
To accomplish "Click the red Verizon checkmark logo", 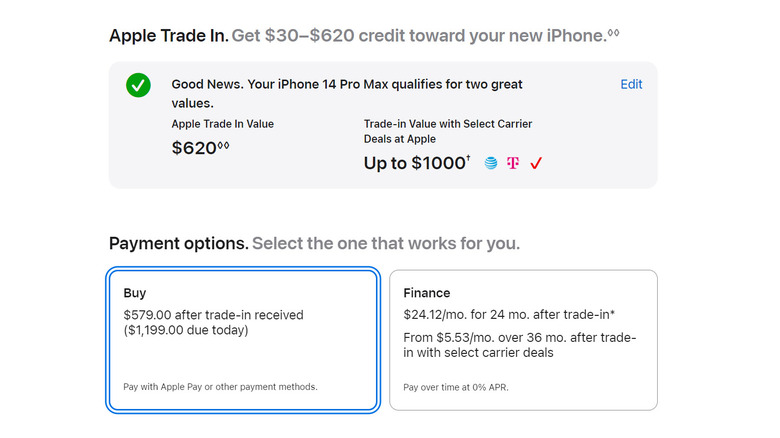I will [536, 163].
